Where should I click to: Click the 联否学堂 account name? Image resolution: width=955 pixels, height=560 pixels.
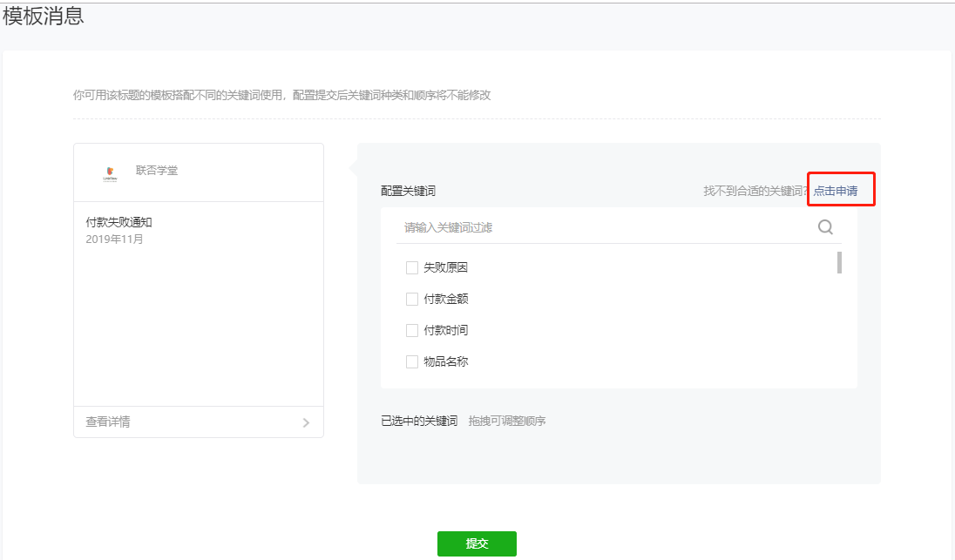tap(157, 171)
